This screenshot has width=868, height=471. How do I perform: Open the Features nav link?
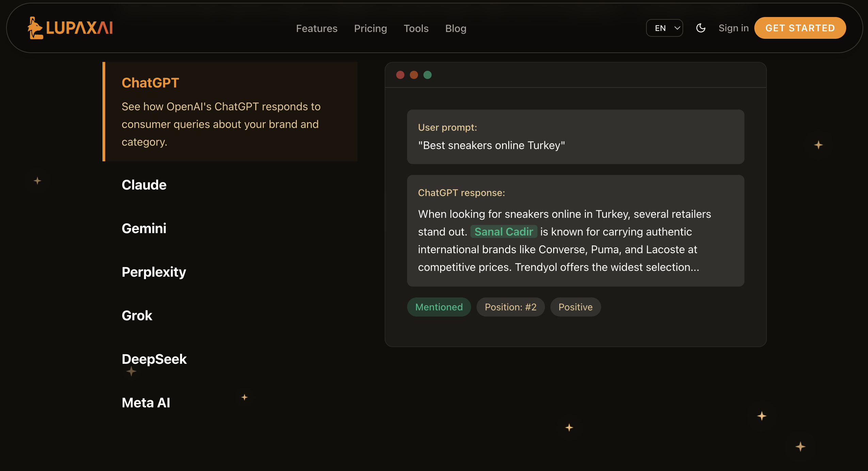[317, 28]
